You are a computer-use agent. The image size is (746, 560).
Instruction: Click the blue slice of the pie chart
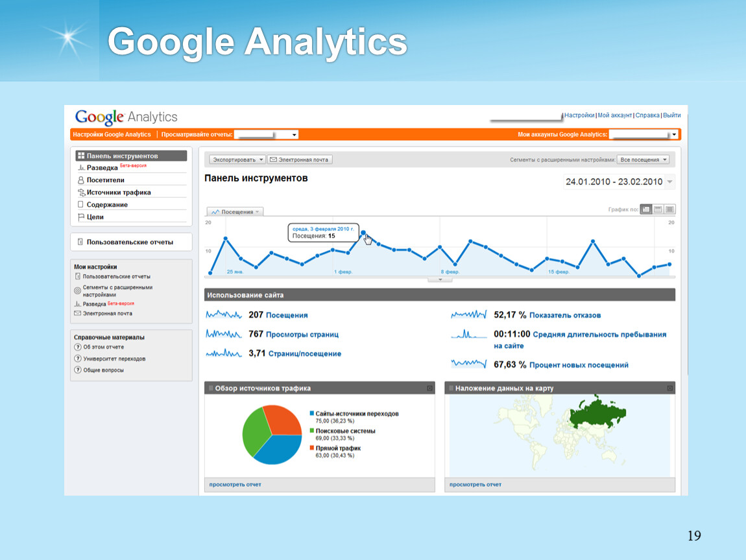point(278,449)
